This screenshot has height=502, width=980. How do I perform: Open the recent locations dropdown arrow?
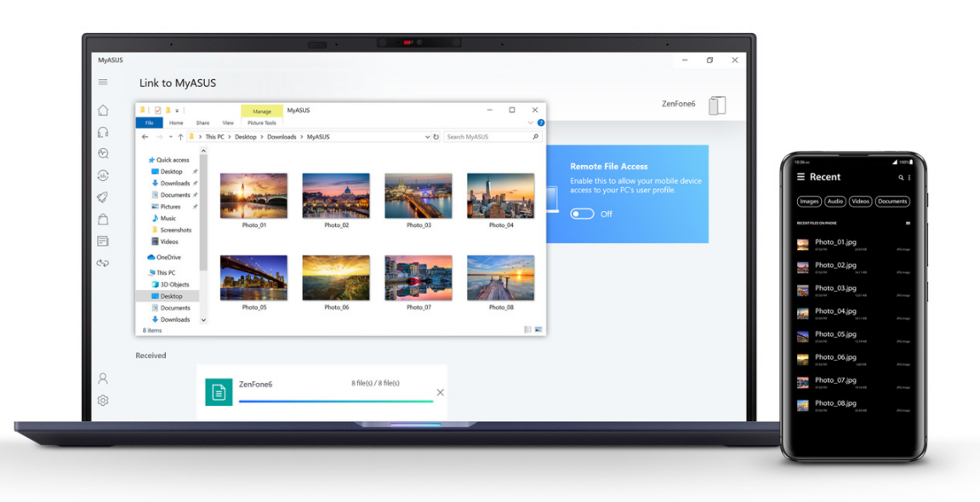(x=171, y=137)
